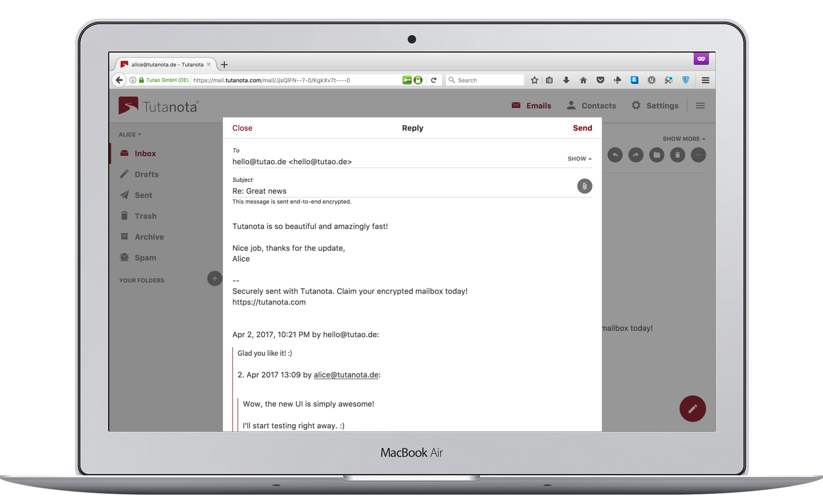Open a new browser tab
823x504 pixels.
click(x=224, y=64)
